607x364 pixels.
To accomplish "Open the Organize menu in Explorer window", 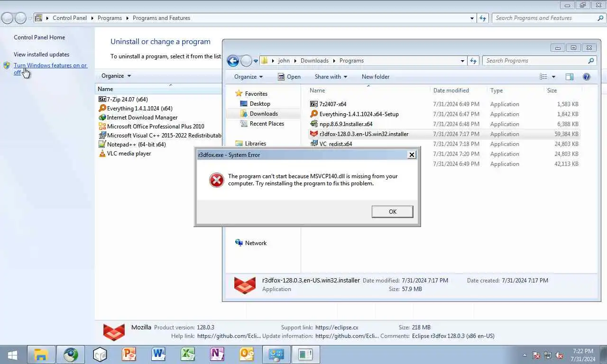I will (248, 77).
